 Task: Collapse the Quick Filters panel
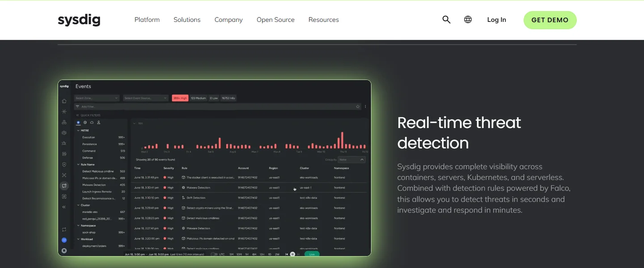click(78, 115)
